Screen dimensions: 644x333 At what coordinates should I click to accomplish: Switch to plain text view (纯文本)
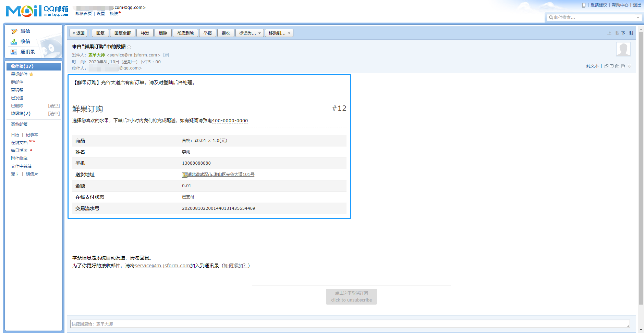(x=592, y=66)
